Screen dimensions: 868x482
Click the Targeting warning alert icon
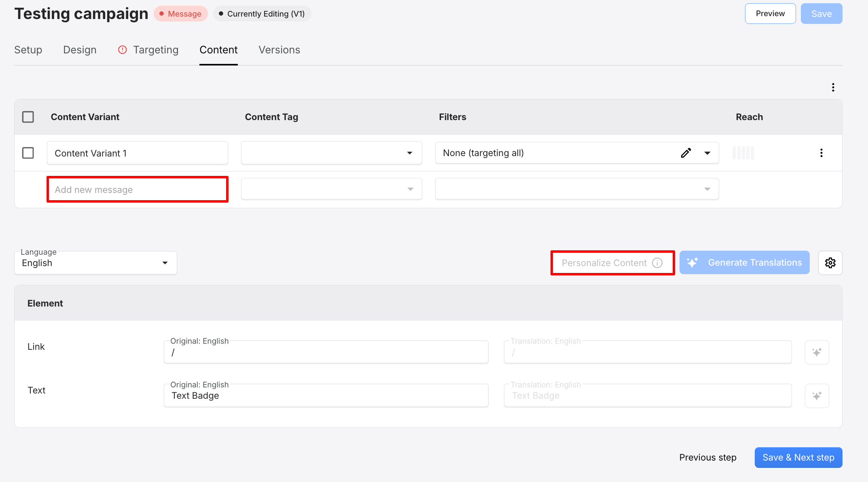tap(123, 49)
